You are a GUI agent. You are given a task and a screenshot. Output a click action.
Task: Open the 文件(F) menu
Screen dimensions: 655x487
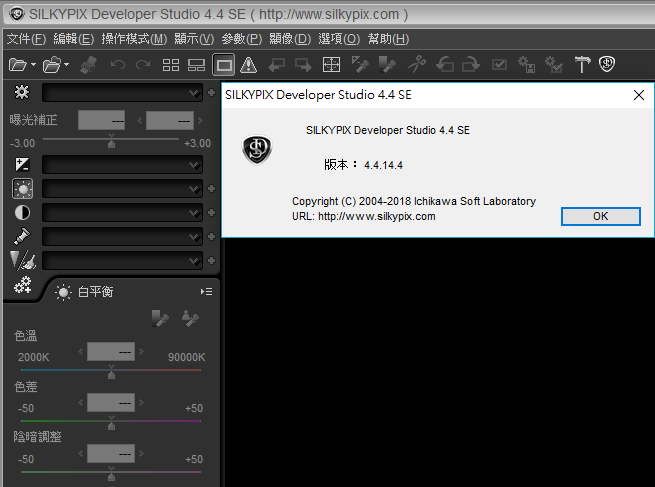(x=26, y=39)
